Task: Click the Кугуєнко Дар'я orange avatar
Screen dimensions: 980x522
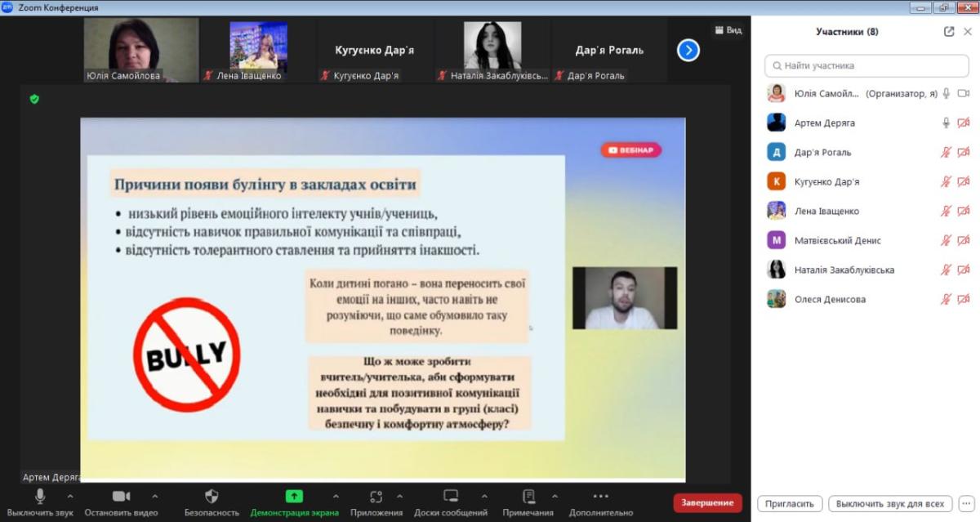Action: [776, 181]
